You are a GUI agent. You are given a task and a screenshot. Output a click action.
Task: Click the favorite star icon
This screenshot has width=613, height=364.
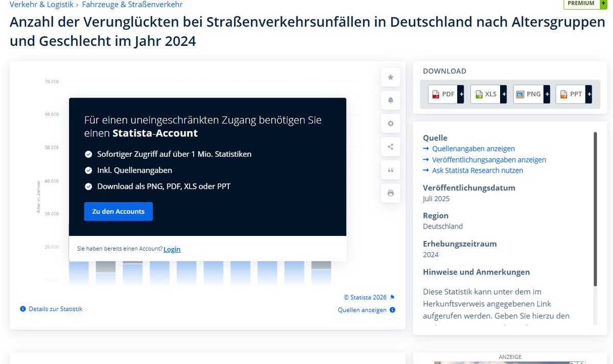(391, 77)
